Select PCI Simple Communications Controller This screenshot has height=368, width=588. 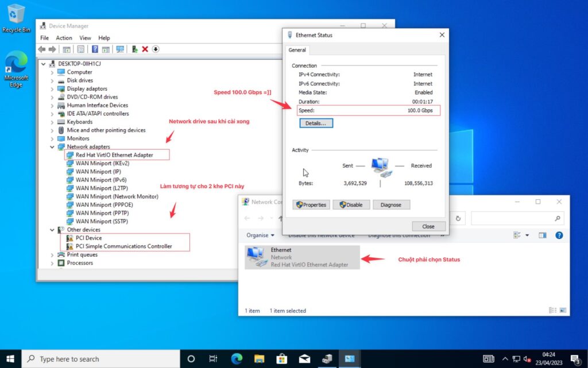click(x=124, y=246)
